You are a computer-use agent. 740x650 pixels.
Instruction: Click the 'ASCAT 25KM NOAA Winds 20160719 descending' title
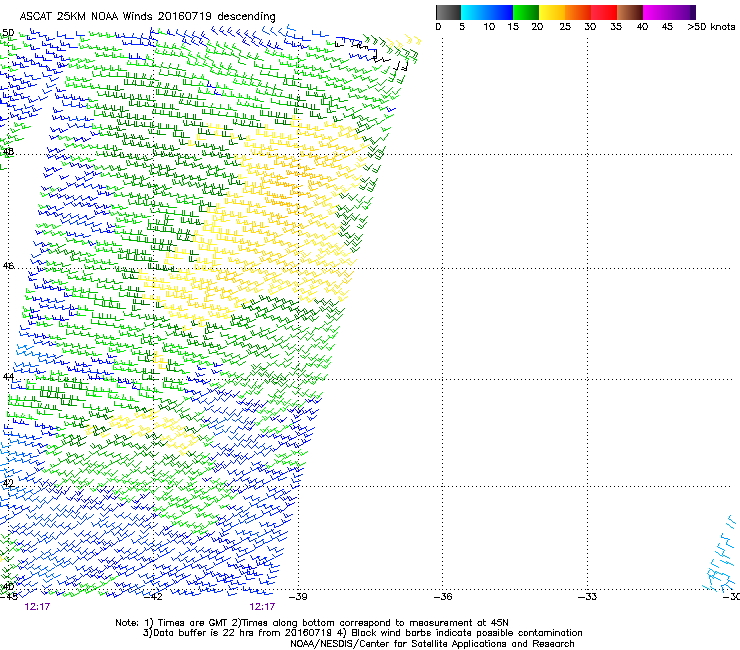click(x=147, y=17)
